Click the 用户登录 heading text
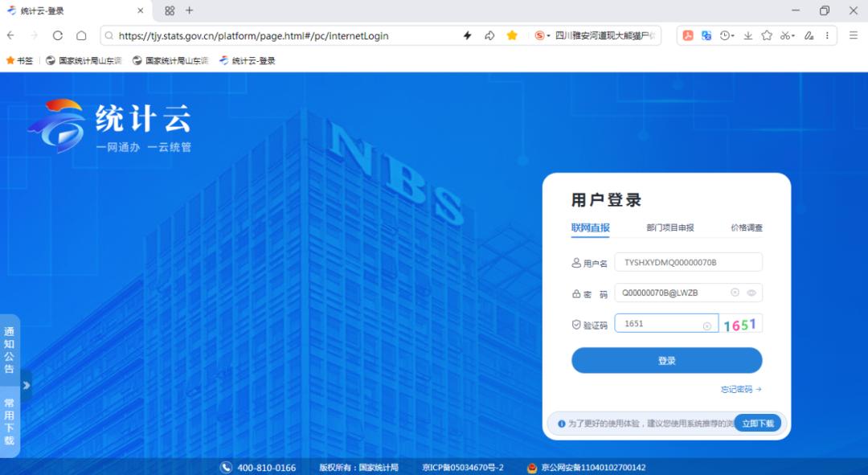This screenshot has height=475, width=868. [606, 200]
